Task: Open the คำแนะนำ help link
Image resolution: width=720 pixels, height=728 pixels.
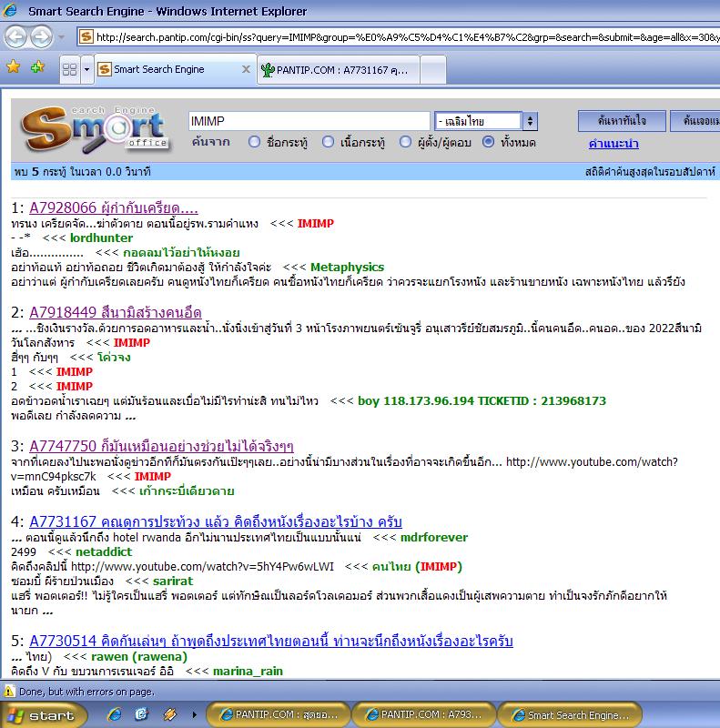Action: (614, 144)
